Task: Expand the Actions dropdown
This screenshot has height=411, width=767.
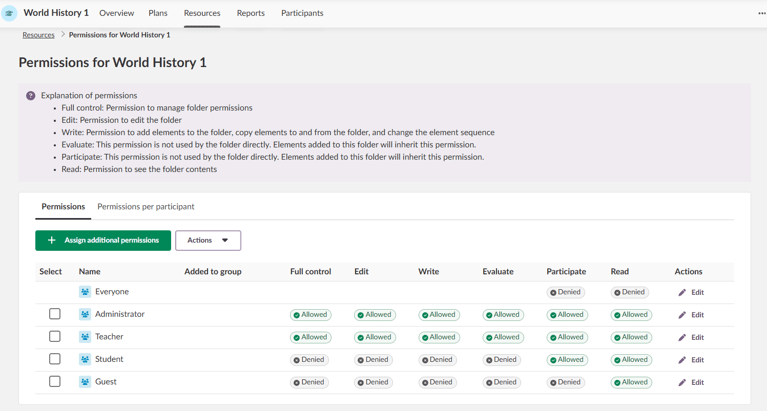Action: (x=208, y=240)
